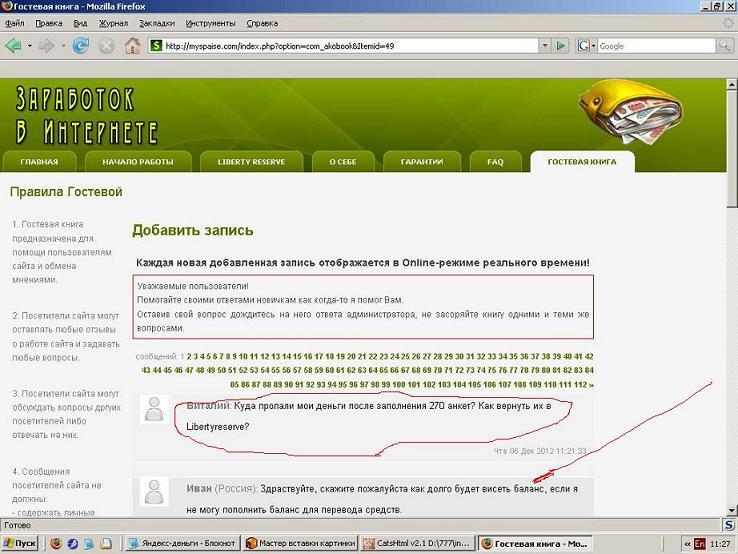Open the Google search engine dropdown
This screenshot has width=738, height=554.
591,45
